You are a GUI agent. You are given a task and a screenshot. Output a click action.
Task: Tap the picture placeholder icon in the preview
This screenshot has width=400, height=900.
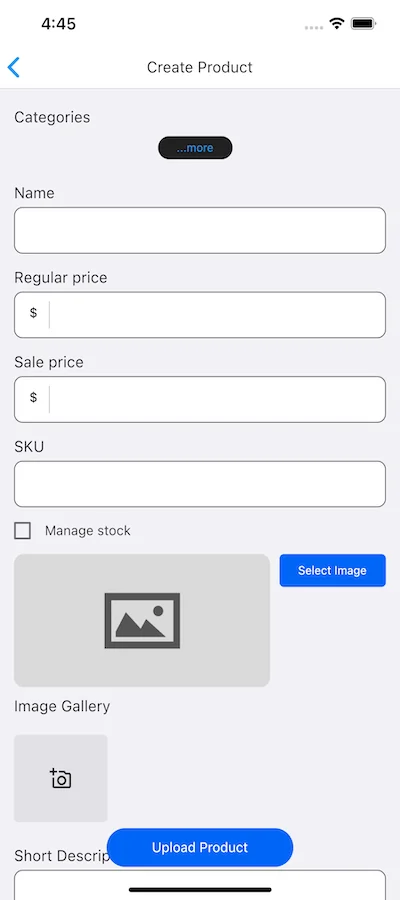coord(142,620)
